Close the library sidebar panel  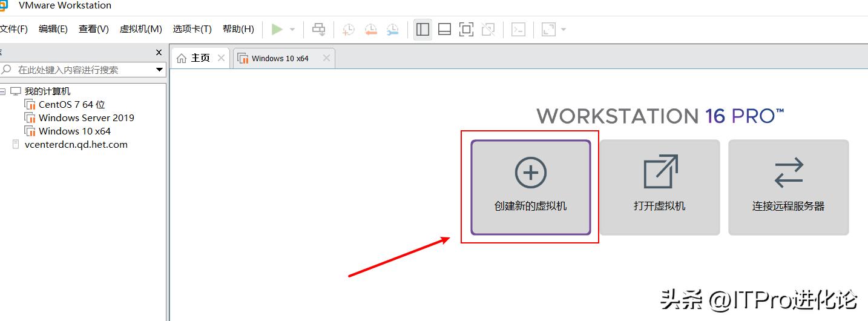point(159,53)
